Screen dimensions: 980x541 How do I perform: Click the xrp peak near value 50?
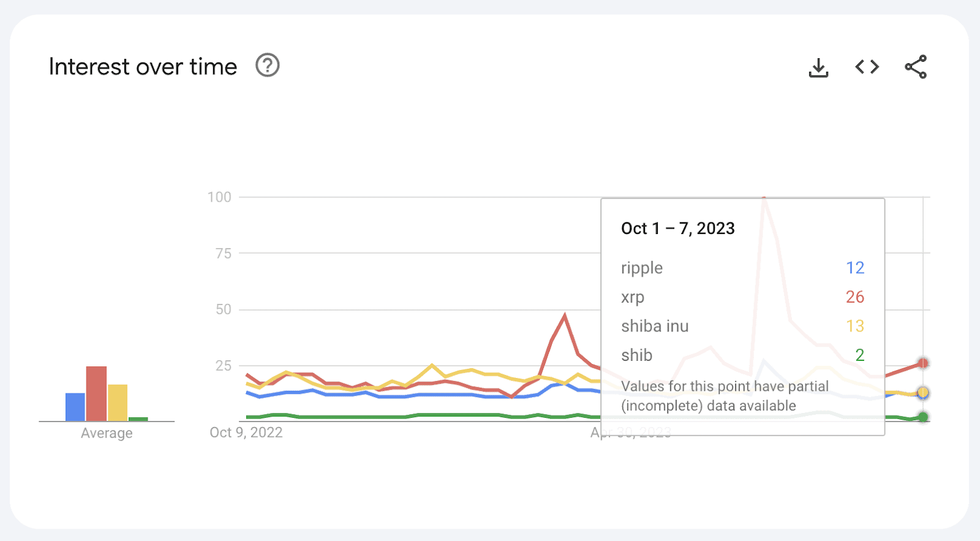tap(565, 316)
